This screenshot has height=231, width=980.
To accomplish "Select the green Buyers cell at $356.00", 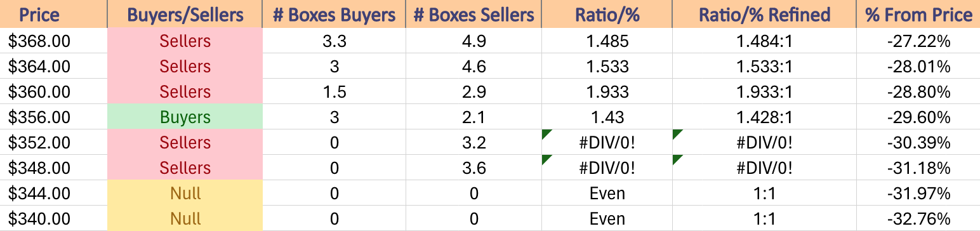I will tap(185, 117).
